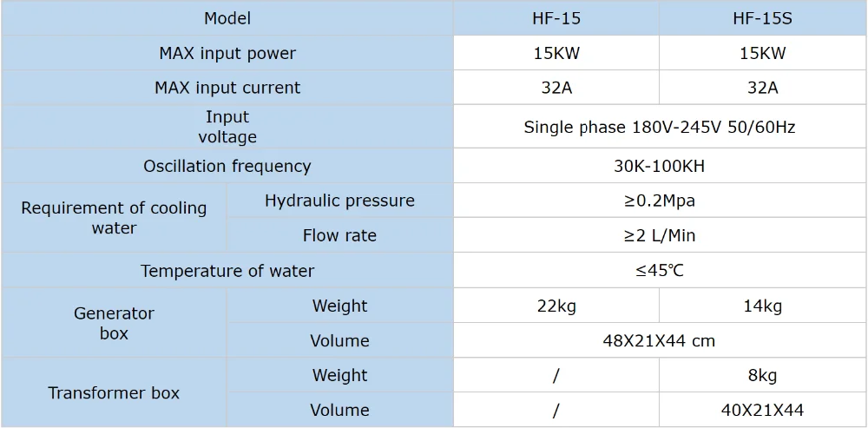Click the 48X21X44 cm volume cell
The width and height of the screenshot is (868, 428).
(x=660, y=340)
